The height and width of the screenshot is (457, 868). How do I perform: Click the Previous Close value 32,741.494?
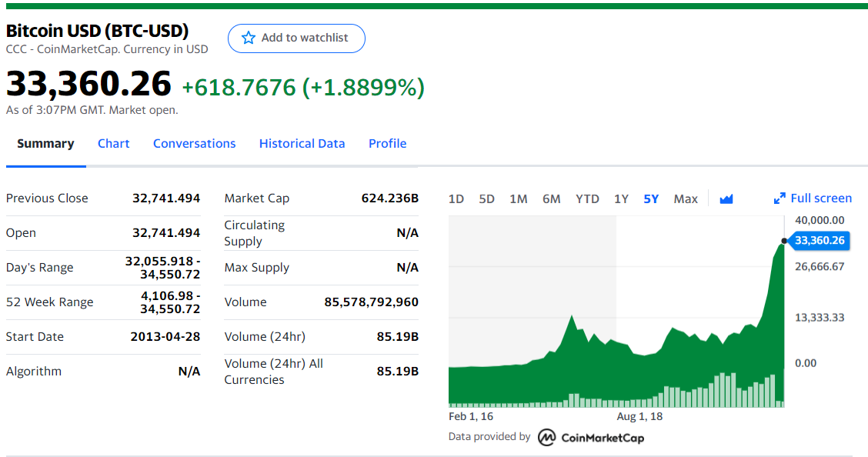tap(166, 198)
